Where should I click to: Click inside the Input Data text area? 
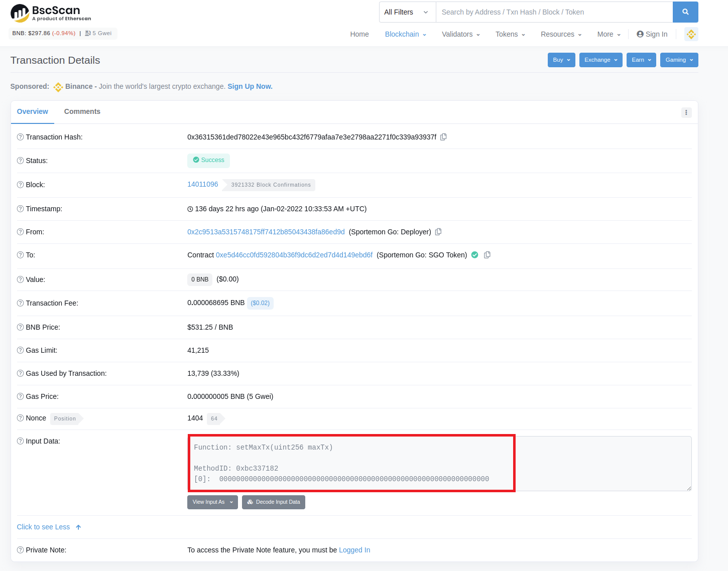(439, 464)
